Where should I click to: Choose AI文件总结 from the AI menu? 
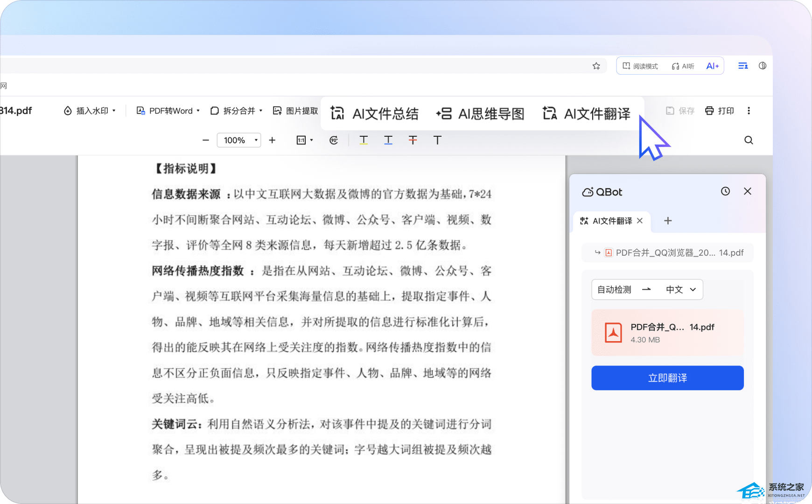(x=374, y=113)
